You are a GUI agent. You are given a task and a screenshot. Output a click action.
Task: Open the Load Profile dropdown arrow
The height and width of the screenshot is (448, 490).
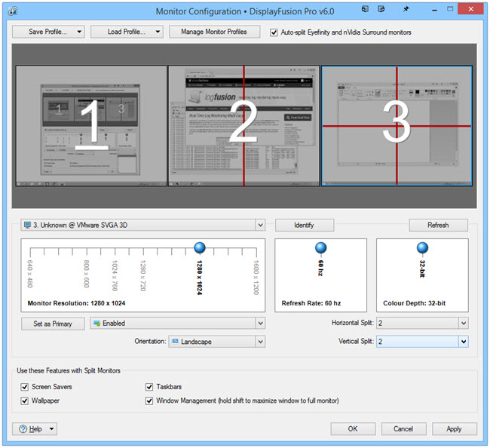coord(158,32)
